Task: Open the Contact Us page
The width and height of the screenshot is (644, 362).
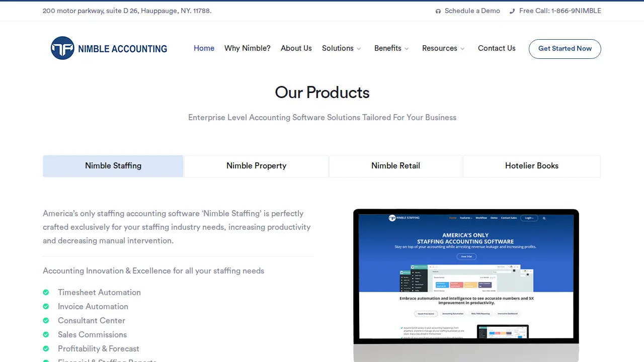Action: tap(497, 48)
